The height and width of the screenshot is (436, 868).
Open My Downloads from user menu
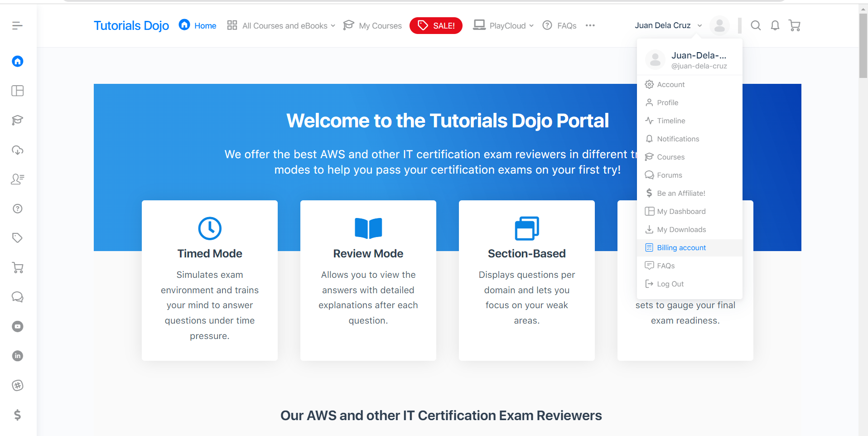pos(681,230)
